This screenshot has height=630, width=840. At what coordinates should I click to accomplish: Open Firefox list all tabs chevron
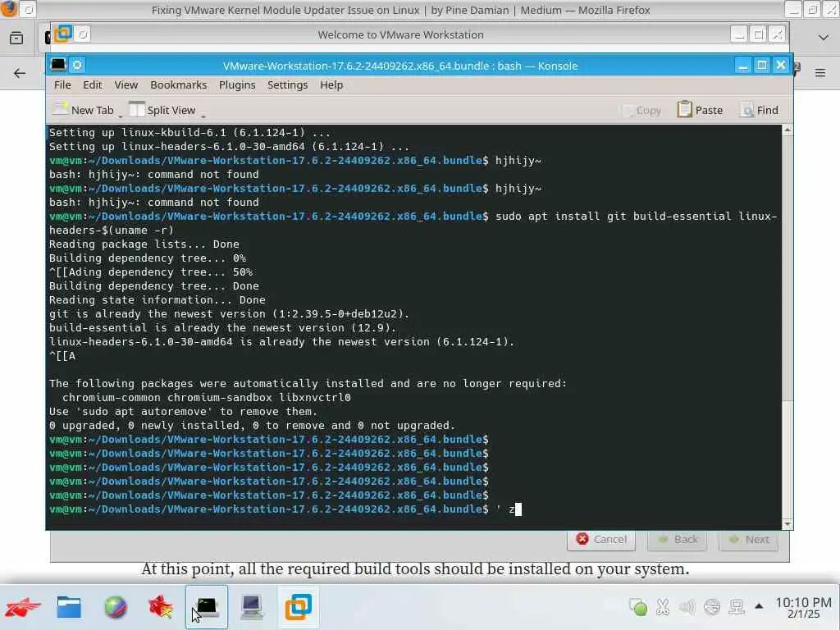(x=824, y=38)
